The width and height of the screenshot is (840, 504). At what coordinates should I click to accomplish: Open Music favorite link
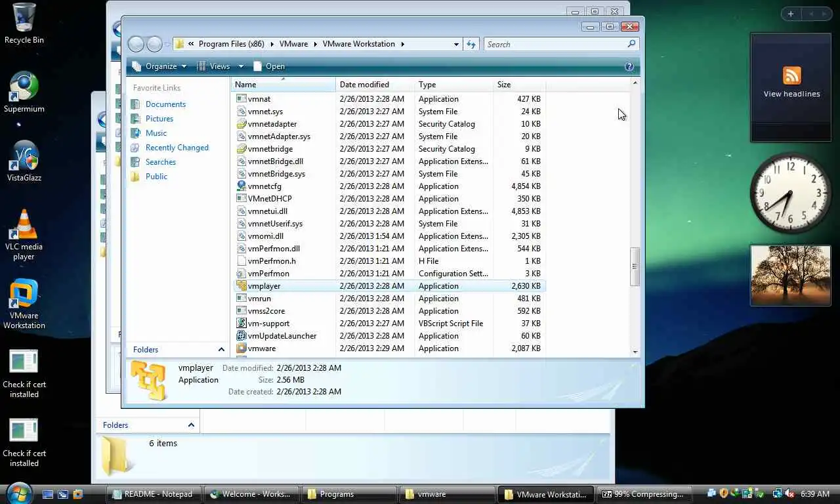tap(156, 133)
